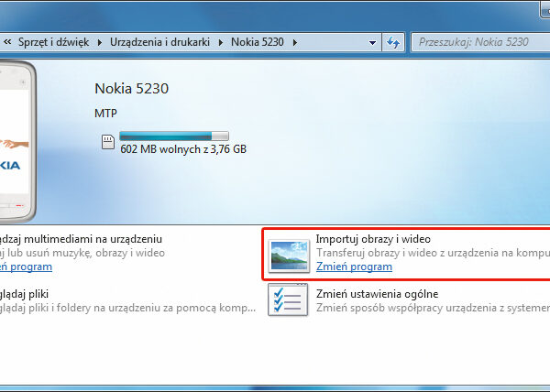Expand the arrow after the "Nokia 5230" breadcrumb

click(x=294, y=42)
